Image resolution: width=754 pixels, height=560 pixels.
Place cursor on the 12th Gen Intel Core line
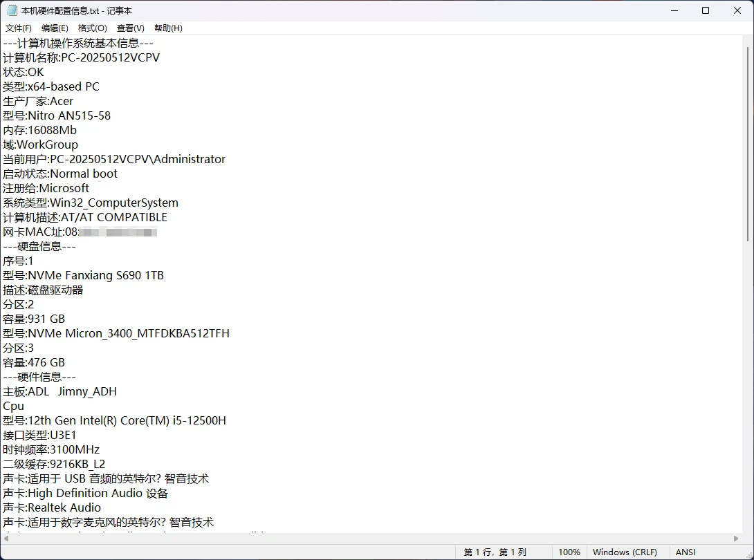click(x=114, y=420)
